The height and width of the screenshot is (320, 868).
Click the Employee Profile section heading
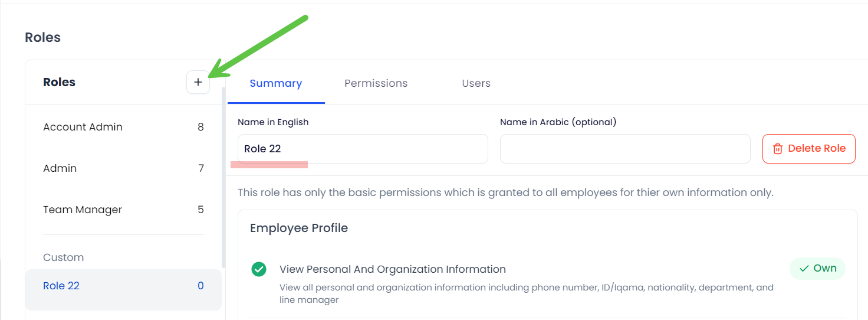[299, 228]
